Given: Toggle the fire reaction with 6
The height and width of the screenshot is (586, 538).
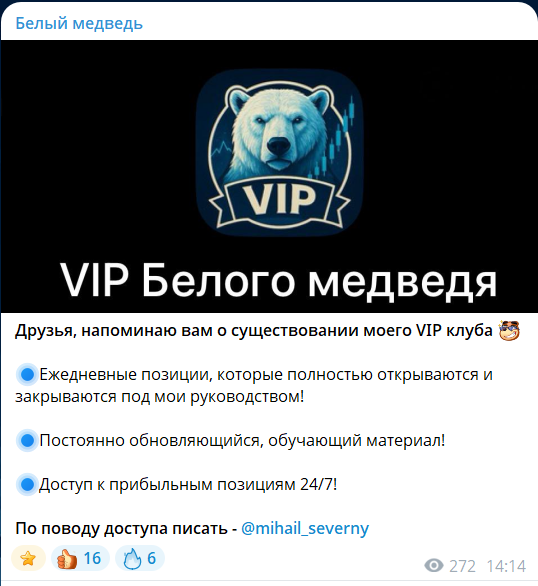Looking at the screenshot, I should point(140,558).
